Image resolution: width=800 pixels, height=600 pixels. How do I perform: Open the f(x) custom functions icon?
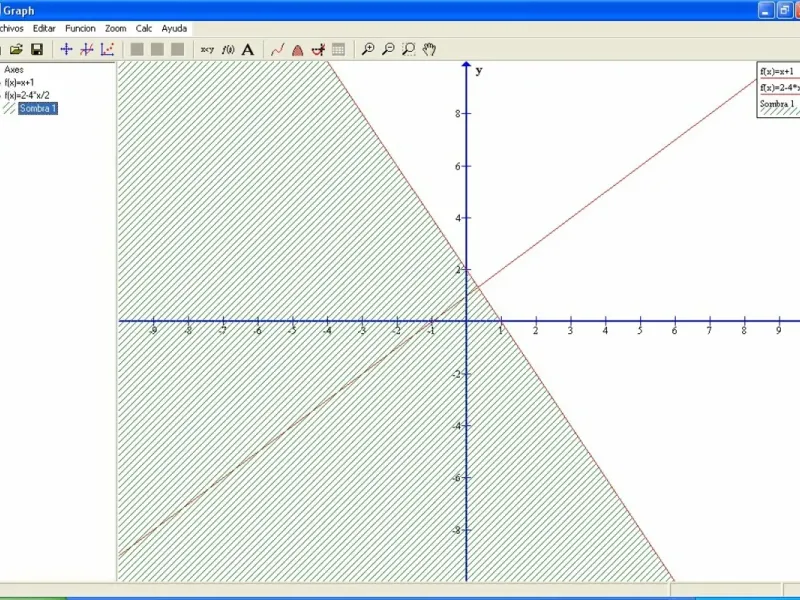coord(228,49)
